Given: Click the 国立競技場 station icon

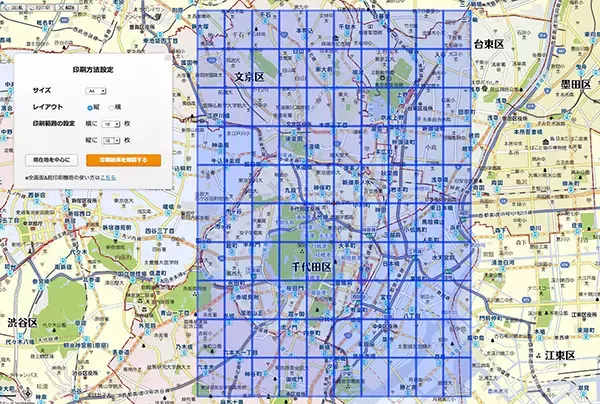Looking at the screenshot, I should (x=132, y=280).
